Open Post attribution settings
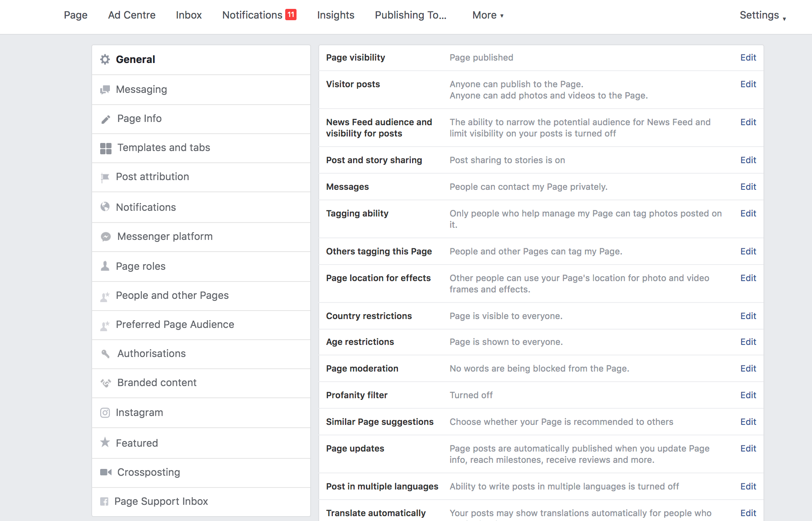The height and width of the screenshot is (521, 812). click(201, 177)
